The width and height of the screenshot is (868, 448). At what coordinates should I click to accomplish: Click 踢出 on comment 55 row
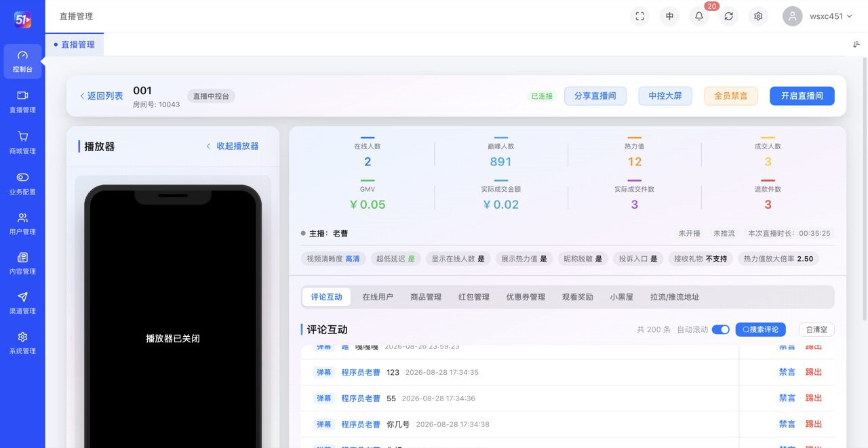[x=814, y=398]
